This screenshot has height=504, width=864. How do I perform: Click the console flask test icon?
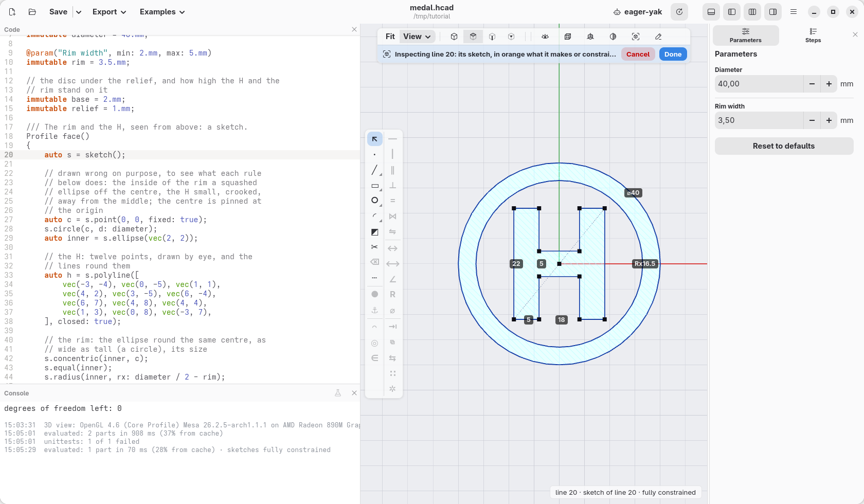tap(338, 393)
